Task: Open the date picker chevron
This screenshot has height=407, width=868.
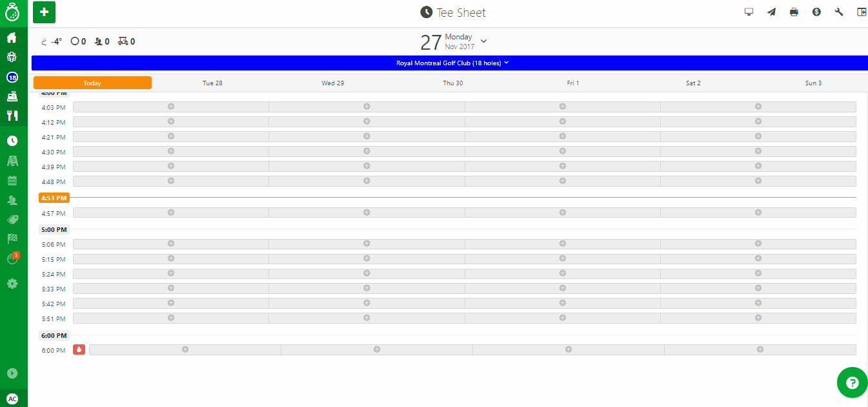Action: coord(484,41)
